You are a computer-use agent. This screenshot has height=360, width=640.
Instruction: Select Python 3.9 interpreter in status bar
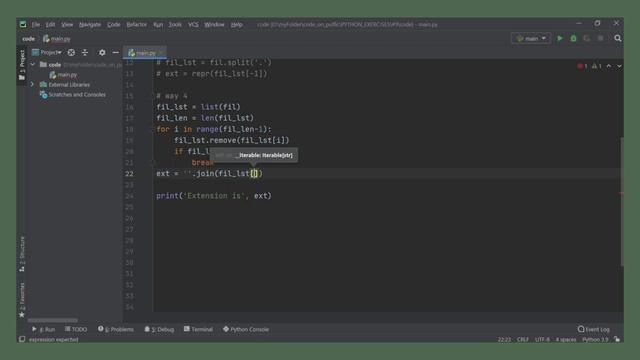coord(595,340)
